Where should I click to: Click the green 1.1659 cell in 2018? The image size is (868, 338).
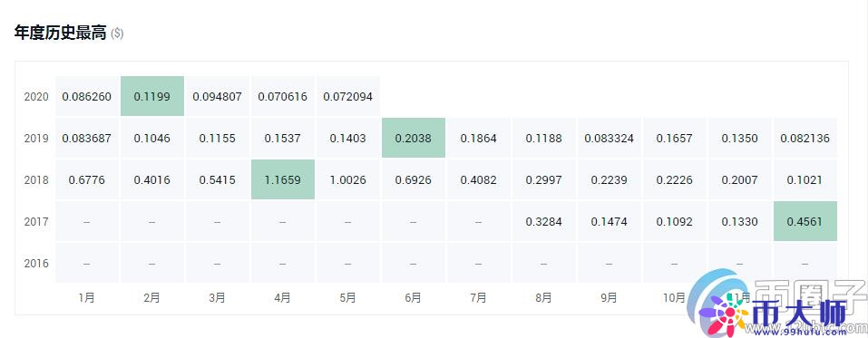(282, 179)
